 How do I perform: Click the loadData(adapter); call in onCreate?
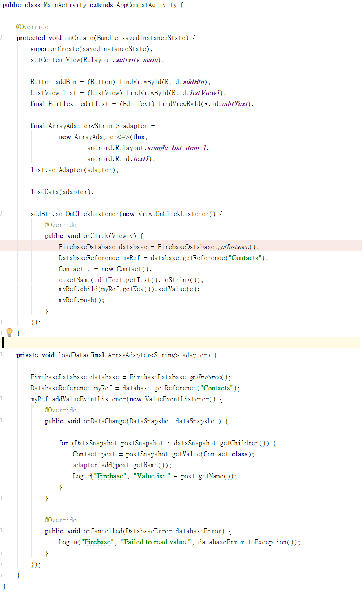[62, 192]
